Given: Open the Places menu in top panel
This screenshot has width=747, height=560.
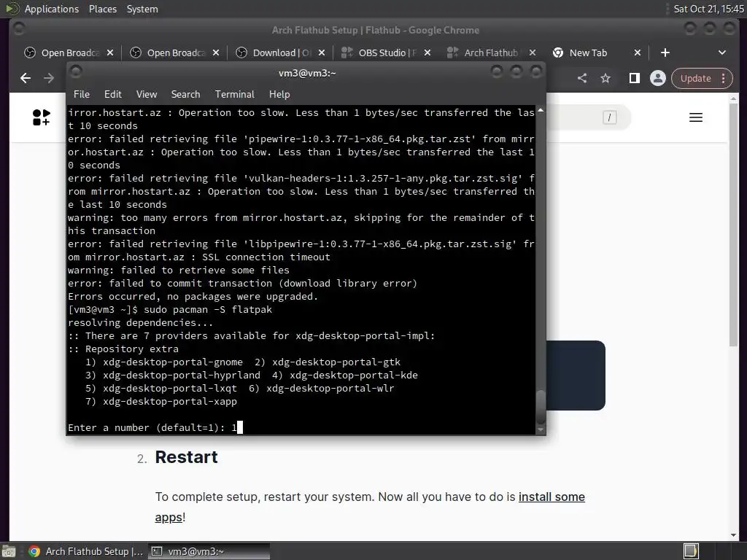Looking at the screenshot, I should pyautogui.click(x=102, y=9).
